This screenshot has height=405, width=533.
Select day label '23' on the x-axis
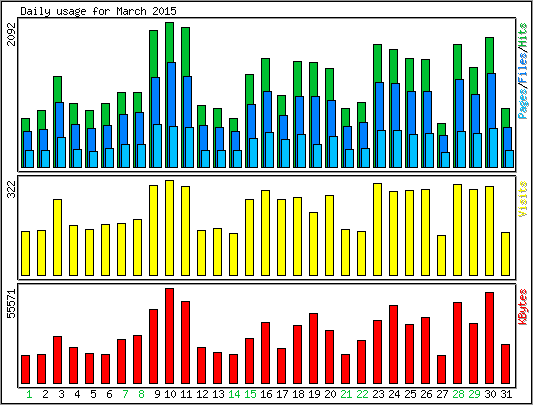coord(378,394)
